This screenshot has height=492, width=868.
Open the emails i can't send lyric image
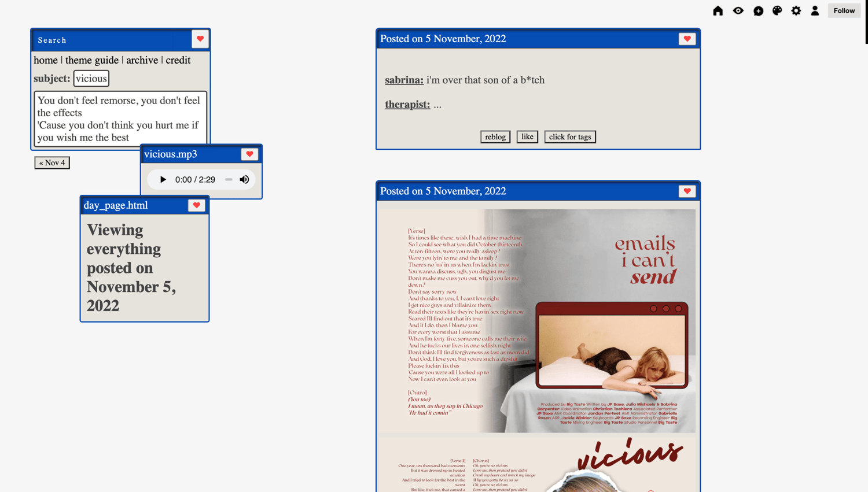coord(537,321)
